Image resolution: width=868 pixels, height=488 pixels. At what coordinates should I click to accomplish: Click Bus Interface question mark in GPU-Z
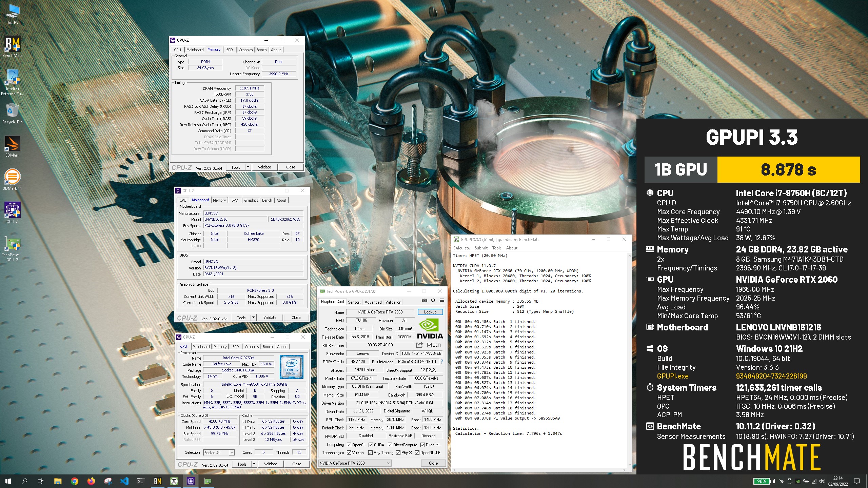pos(441,362)
